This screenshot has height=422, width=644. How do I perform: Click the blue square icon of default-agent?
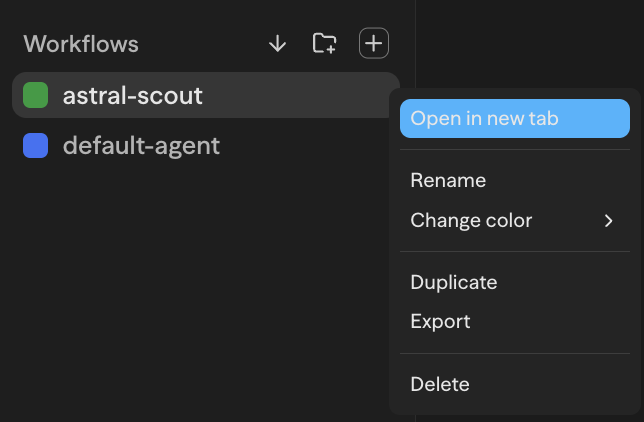(36, 146)
